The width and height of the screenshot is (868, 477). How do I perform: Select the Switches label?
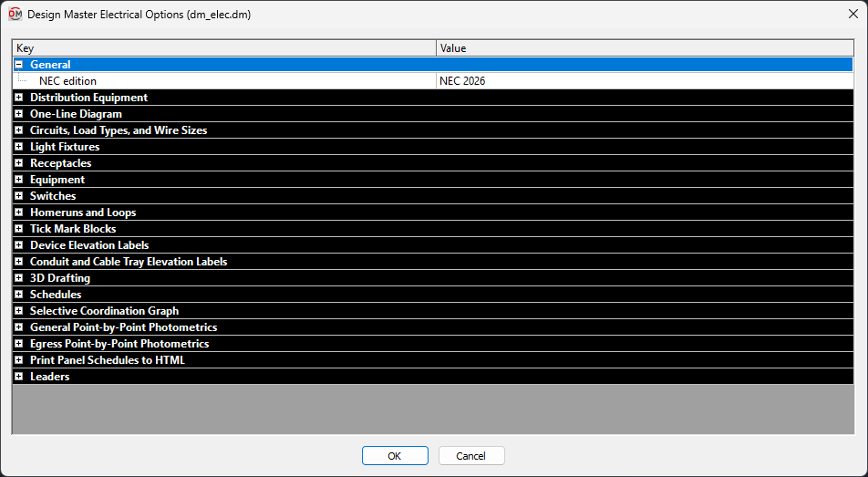tap(53, 196)
